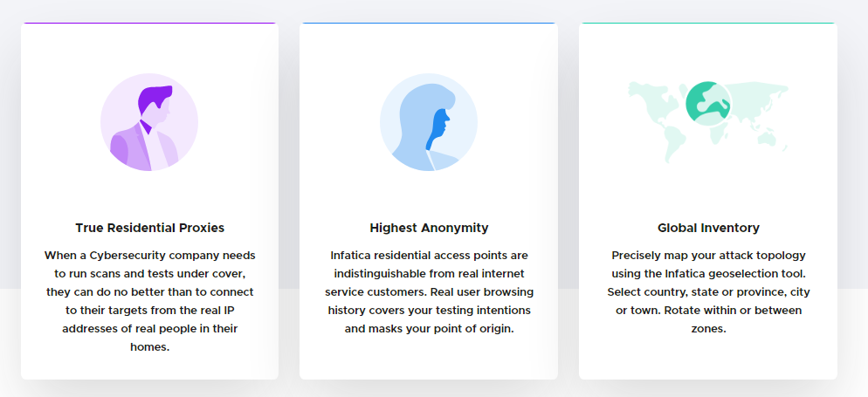Click Asia on the world map
The width and height of the screenshot is (868, 397).
click(755, 98)
